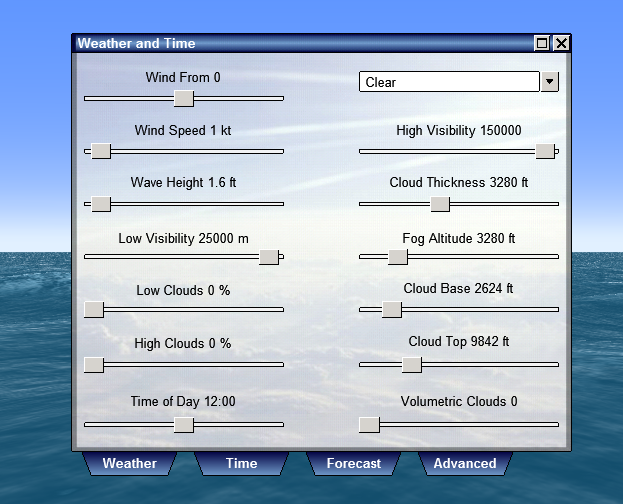Click the Cloud Top 9842 ft label
This screenshot has height=504, width=623.
[459, 341]
